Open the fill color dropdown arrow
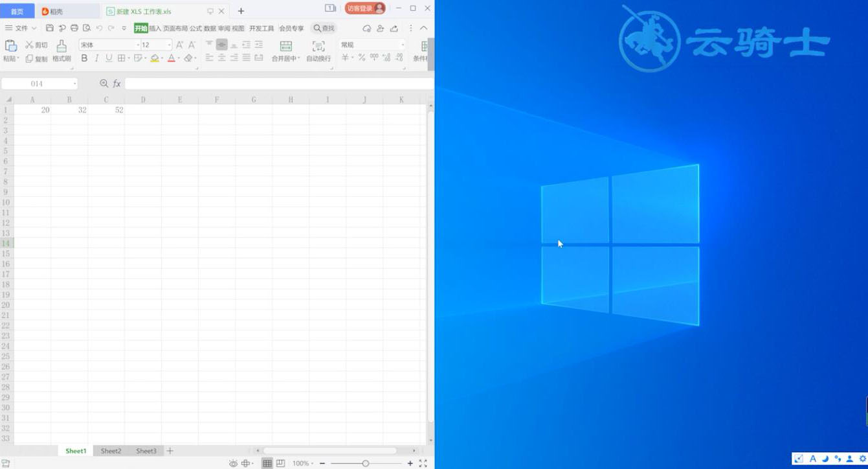This screenshot has width=868, height=469. (x=162, y=58)
